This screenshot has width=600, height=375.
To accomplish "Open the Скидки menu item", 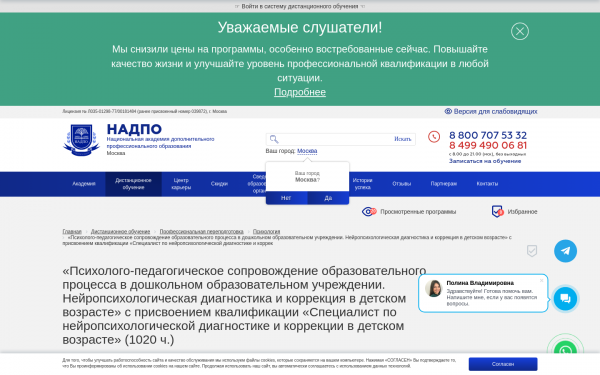I will [x=219, y=184].
